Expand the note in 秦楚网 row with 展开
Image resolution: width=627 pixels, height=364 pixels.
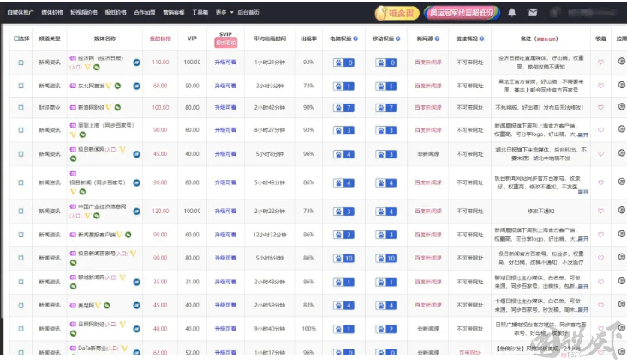pos(583,309)
